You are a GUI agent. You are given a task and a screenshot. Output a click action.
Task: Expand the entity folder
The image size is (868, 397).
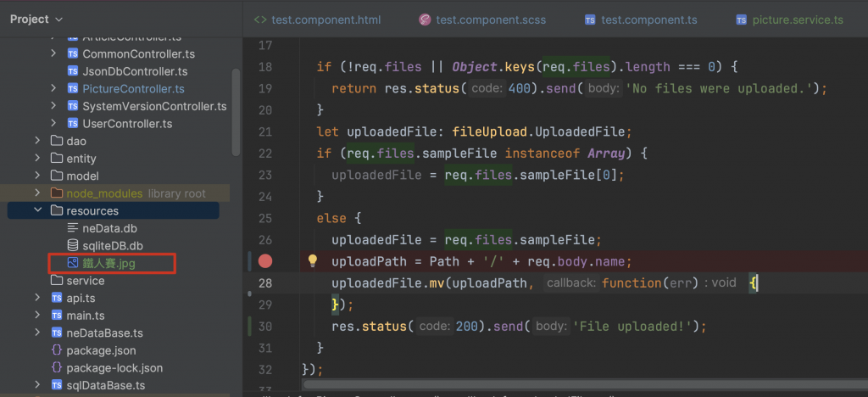click(x=37, y=159)
